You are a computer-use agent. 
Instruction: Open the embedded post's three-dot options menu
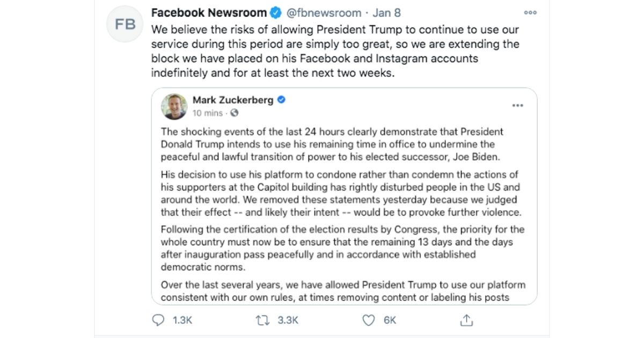(x=517, y=106)
